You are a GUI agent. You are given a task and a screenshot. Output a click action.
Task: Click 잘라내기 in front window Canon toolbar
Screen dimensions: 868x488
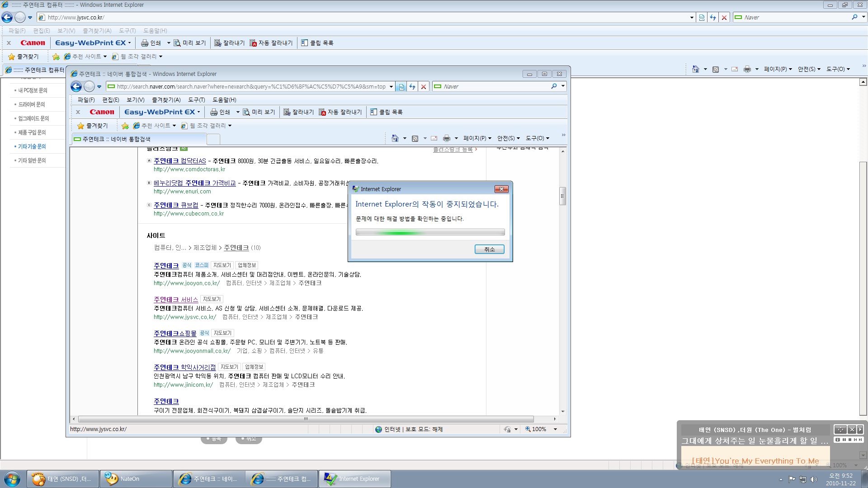[x=298, y=112]
